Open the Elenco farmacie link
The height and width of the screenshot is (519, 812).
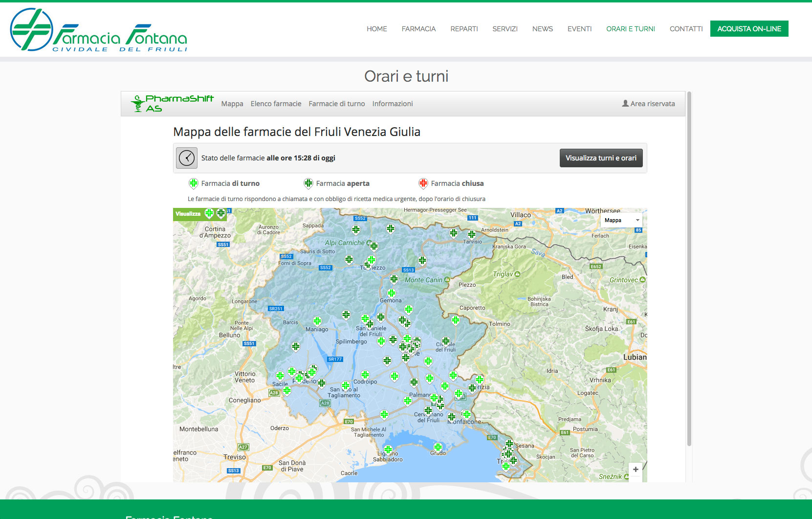(276, 104)
